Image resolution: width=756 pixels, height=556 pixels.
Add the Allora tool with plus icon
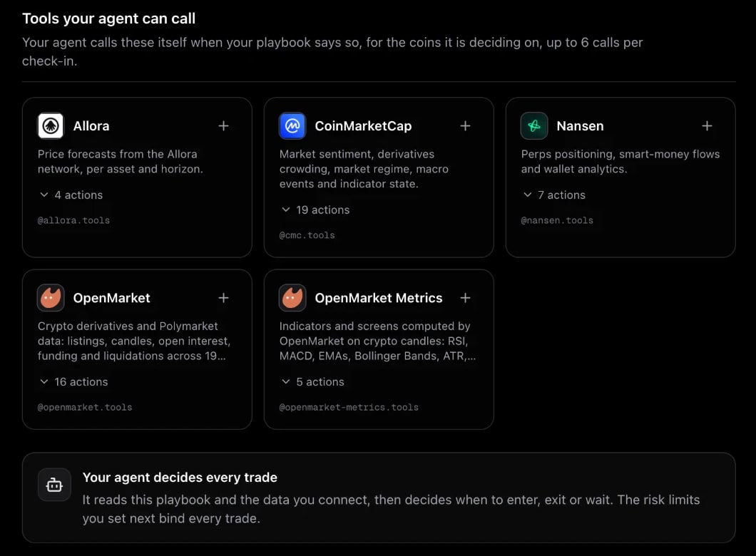pyautogui.click(x=223, y=125)
